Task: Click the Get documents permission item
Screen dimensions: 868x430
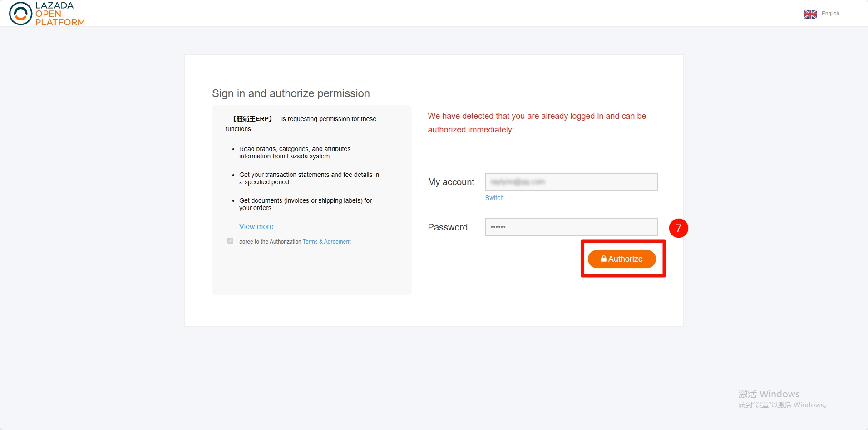Action: 305,204
